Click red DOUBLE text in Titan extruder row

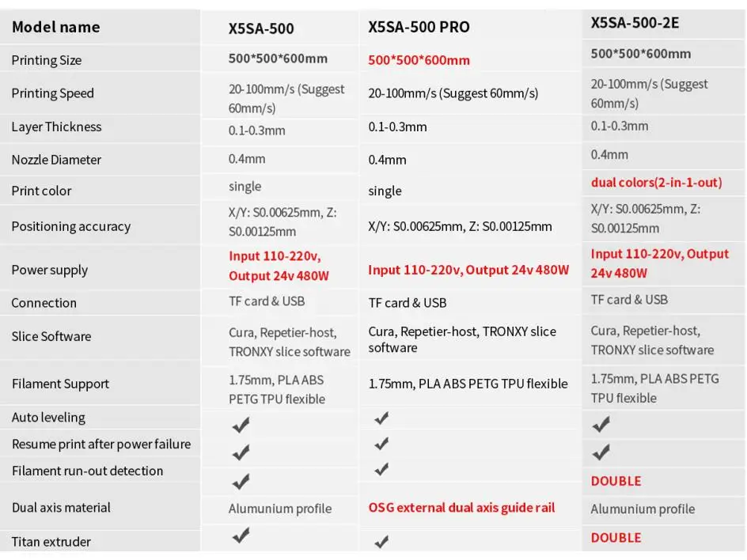pos(616,538)
